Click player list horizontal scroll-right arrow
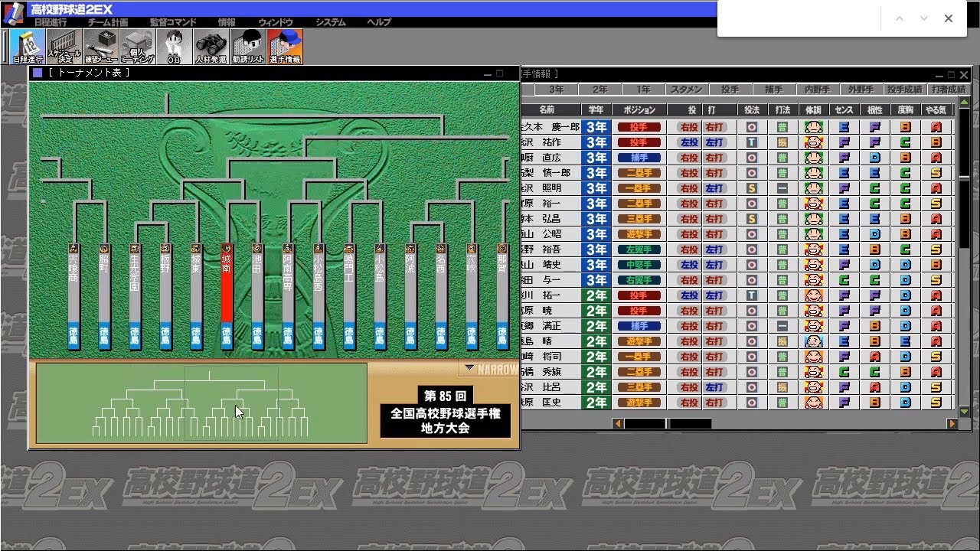This screenshot has width=980, height=551. coord(952,423)
